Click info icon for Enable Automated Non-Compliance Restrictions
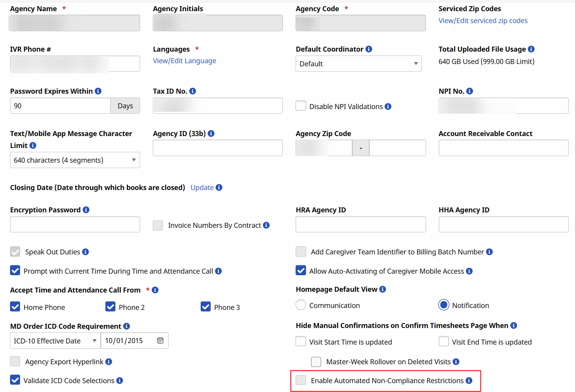The height and width of the screenshot is (392, 575). click(469, 380)
